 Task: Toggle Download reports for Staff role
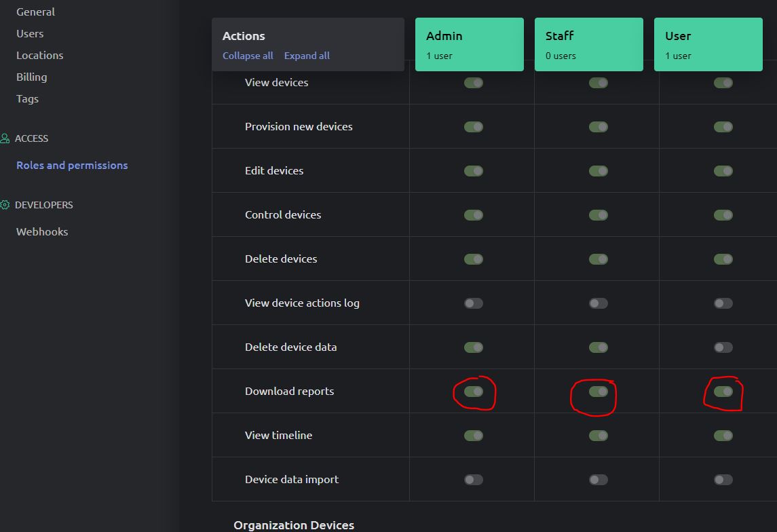tap(598, 392)
